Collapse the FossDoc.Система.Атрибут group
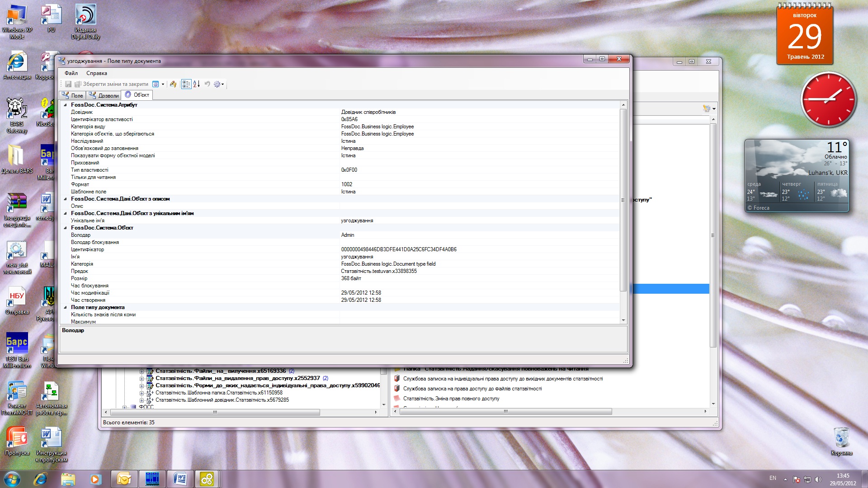Viewport: 868px width, 488px height. pos(65,105)
